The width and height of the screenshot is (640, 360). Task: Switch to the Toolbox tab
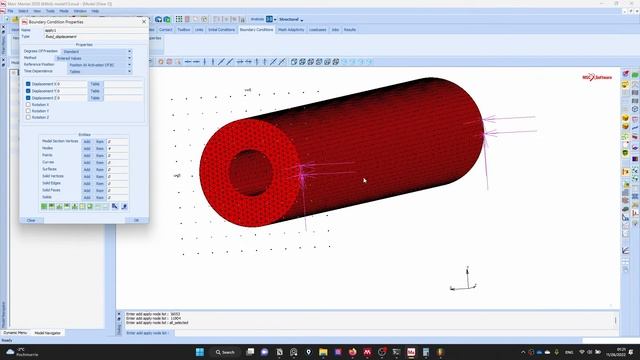point(184,30)
